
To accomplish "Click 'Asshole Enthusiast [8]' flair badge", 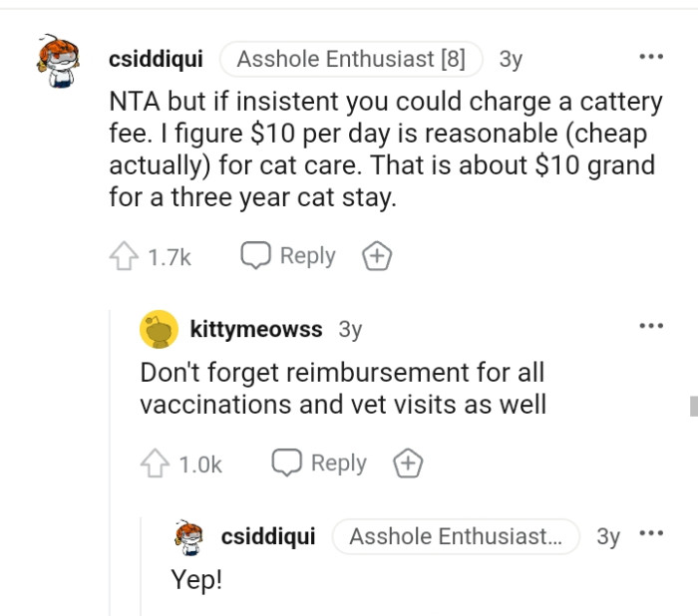I will 350,59.
